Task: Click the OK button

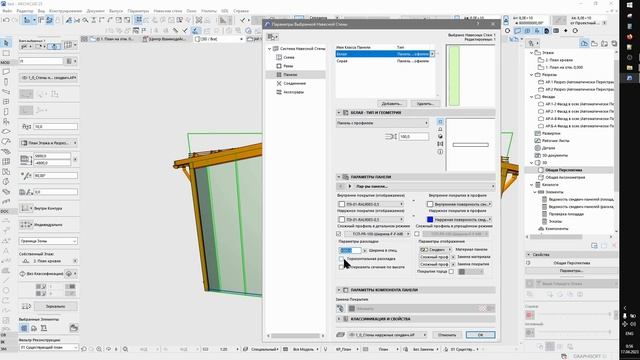Action: (x=480, y=335)
